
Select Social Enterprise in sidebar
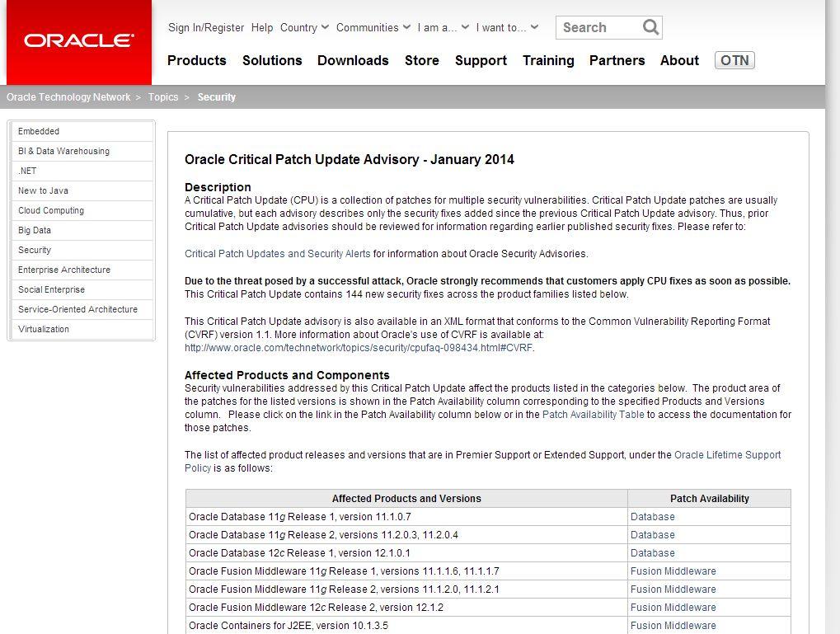pyautogui.click(x=82, y=290)
